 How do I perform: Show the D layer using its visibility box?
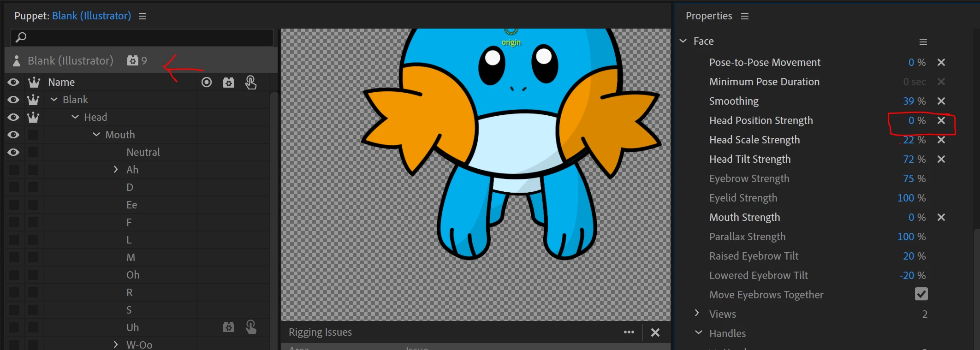click(x=14, y=187)
